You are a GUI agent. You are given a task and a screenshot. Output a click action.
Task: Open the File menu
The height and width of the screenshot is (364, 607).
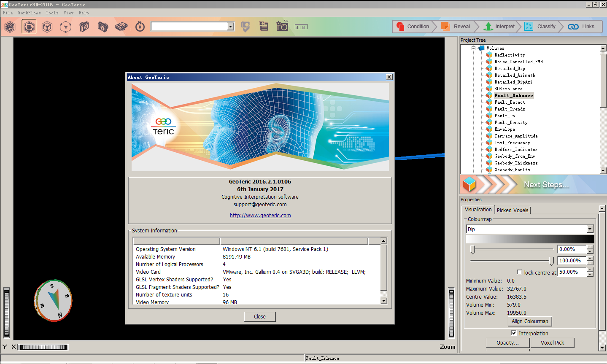coord(8,13)
